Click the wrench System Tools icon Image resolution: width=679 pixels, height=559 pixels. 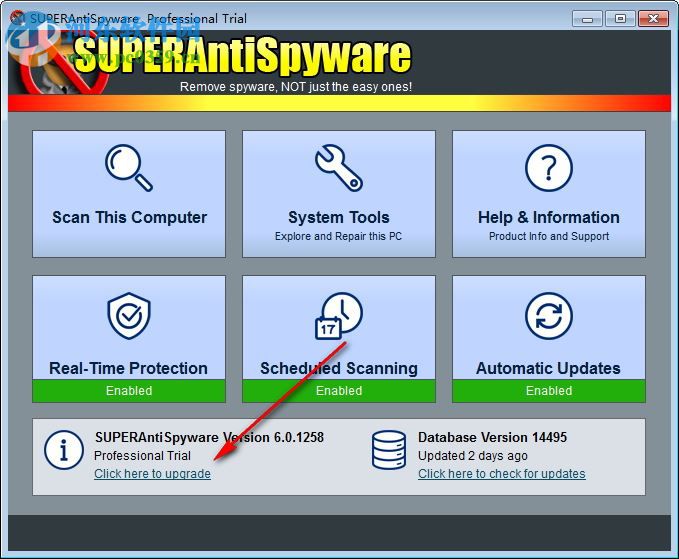pos(339,168)
